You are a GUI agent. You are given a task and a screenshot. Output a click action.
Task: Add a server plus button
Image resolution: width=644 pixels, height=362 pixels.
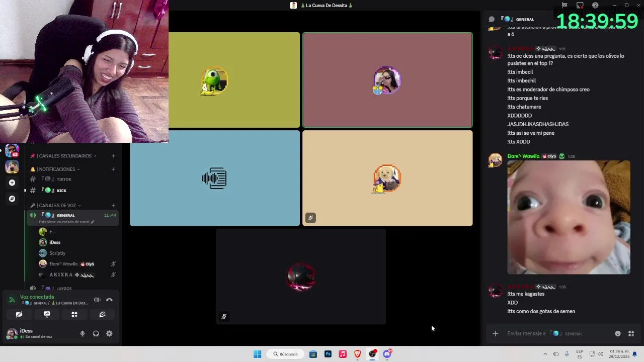pos(12,183)
